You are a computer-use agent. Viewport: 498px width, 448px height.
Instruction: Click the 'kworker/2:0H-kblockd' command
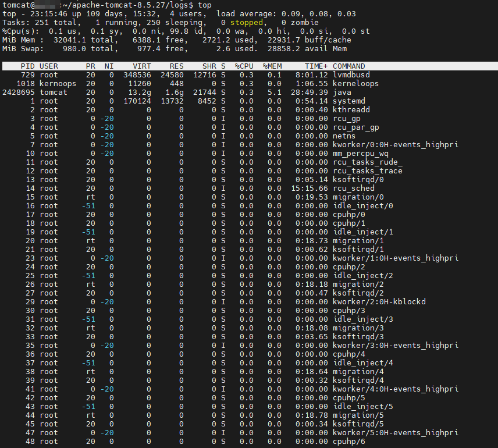click(x=379, y=302)
